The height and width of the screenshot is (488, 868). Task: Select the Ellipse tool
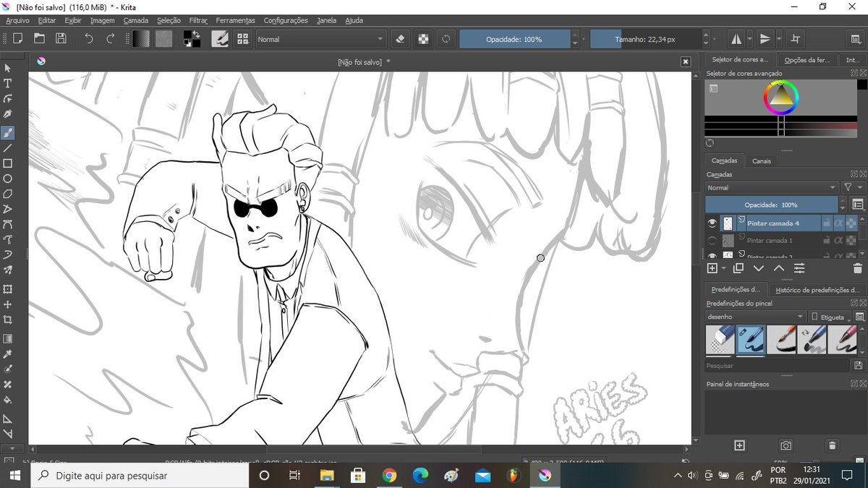tap(8, 179)
